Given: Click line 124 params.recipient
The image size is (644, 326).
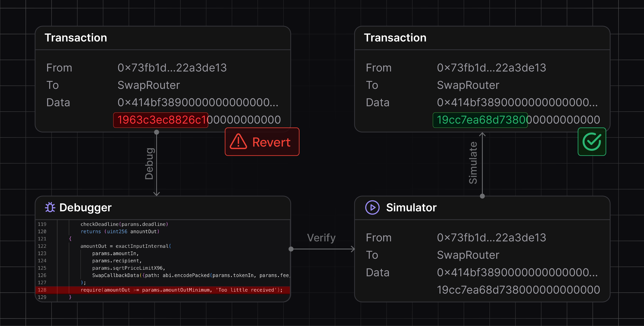Looking at the screenshot, I should coord(117,261).
